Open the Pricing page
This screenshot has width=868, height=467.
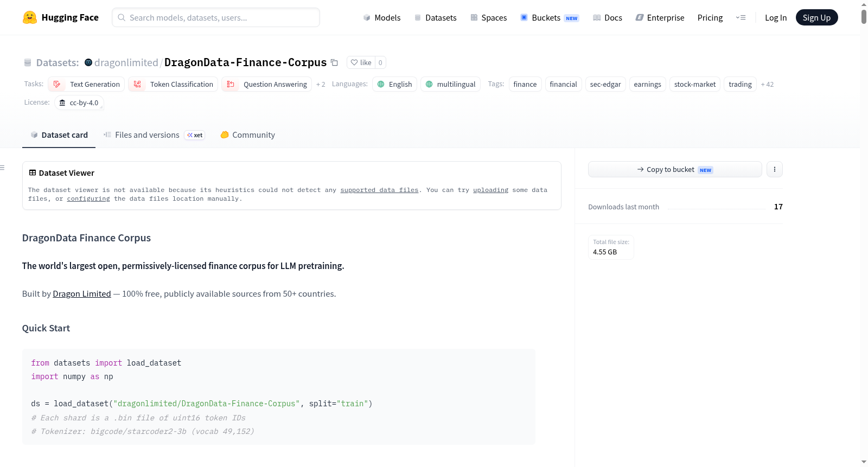pyautogui.click(x=710, y=17)
